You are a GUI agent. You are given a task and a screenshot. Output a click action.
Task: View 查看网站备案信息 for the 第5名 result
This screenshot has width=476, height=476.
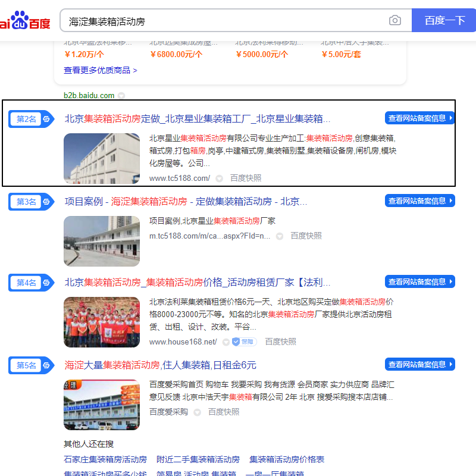coord(420,364)
